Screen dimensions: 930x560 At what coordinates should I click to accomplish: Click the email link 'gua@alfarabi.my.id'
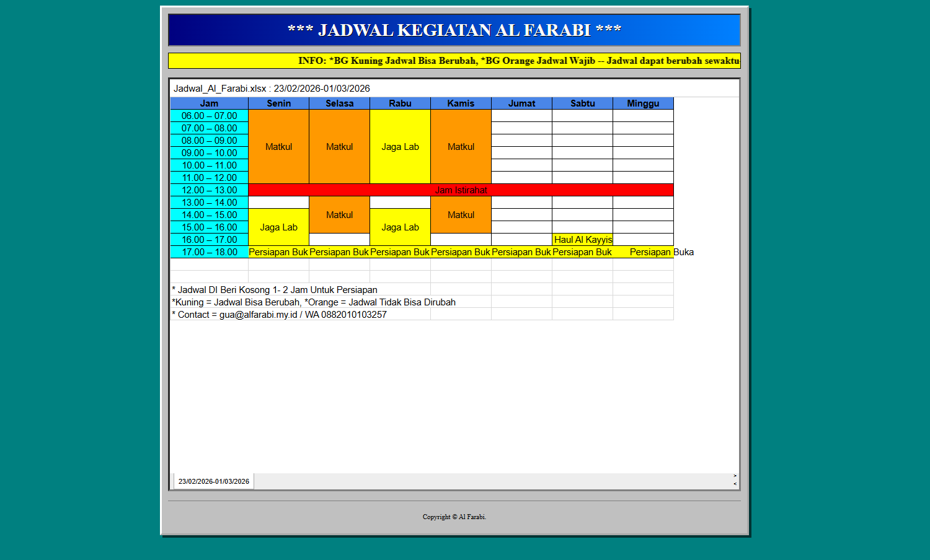(256, 314)
